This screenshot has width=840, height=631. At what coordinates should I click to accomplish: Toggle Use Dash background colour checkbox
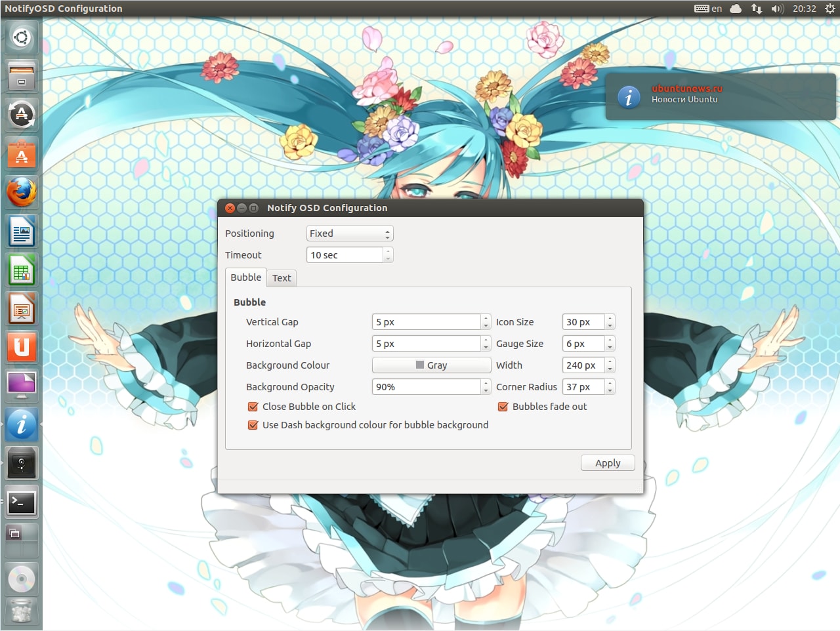(253, 425)
